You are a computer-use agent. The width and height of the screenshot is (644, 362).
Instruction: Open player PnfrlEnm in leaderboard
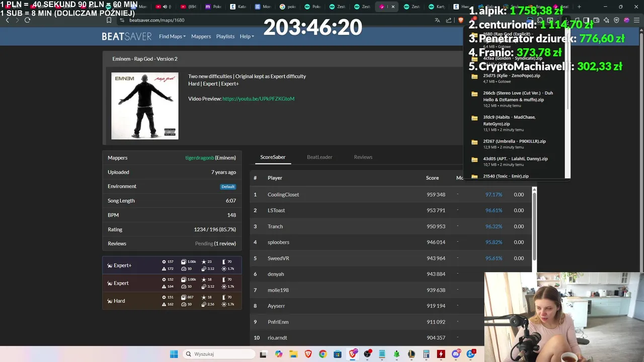tap(278, 322)
